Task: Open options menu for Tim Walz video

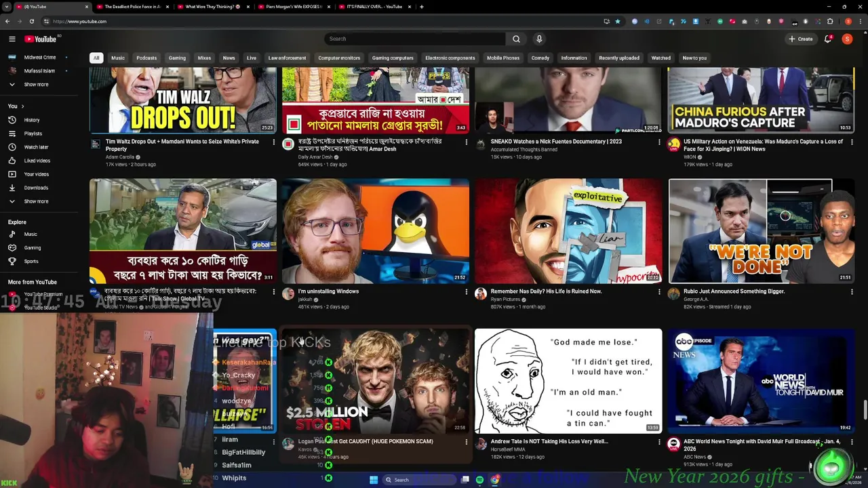Action: pos(273,142)
